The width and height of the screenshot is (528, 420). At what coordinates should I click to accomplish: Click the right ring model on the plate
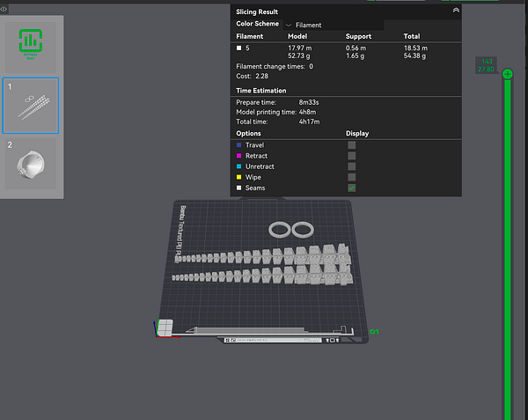coord(303,230)
